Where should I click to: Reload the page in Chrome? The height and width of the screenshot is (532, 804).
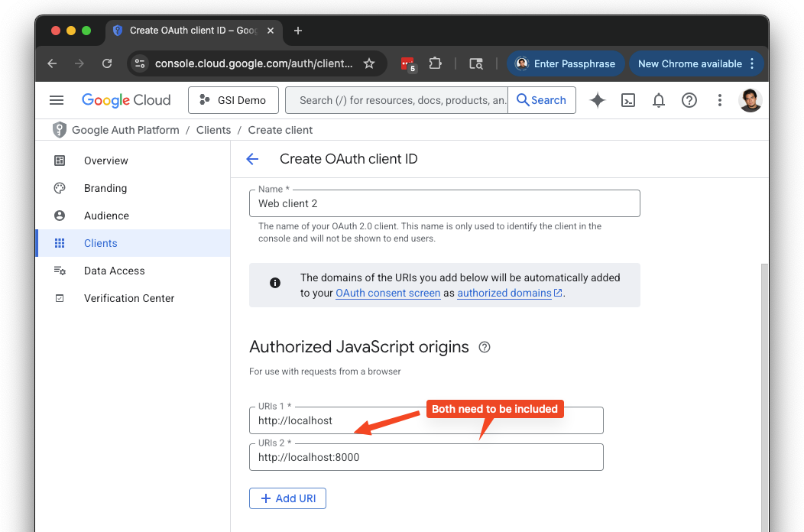(x=107, y=63)
